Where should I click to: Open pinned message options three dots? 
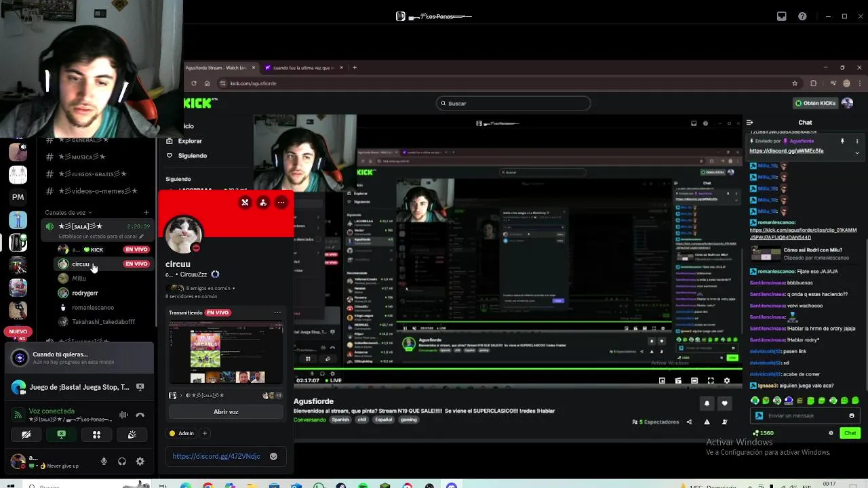point(857,141)
